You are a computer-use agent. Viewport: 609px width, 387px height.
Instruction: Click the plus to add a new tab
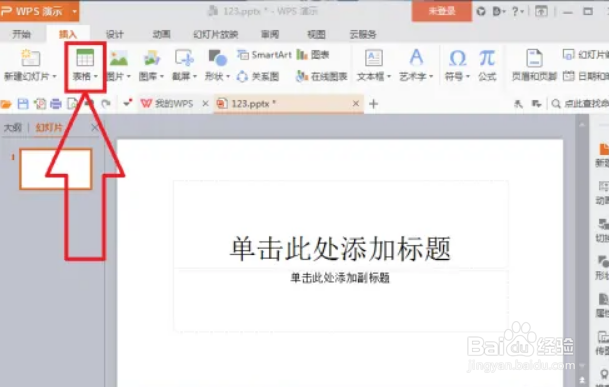373,104
